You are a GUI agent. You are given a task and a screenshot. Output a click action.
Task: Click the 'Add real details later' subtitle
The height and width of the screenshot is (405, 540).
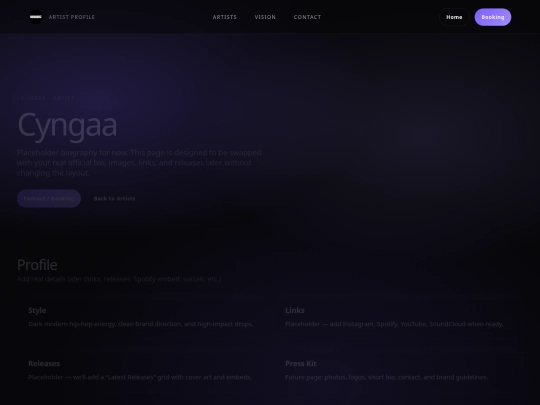119,279
